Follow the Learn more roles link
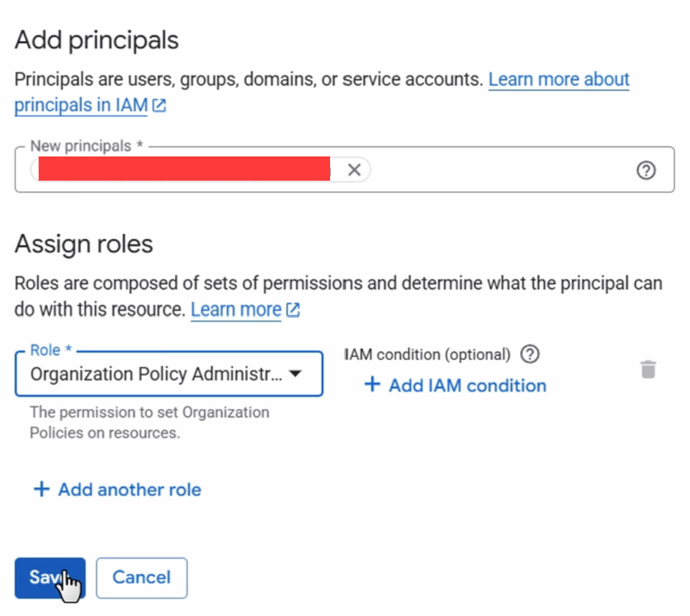The height and width of the screenshot is (616, 690). [236, 309]
